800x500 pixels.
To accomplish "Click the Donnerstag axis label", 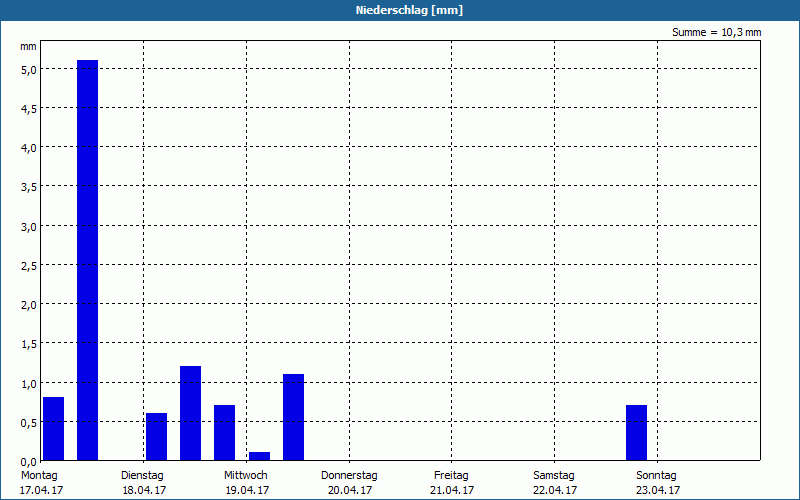I will pos(349,476).
